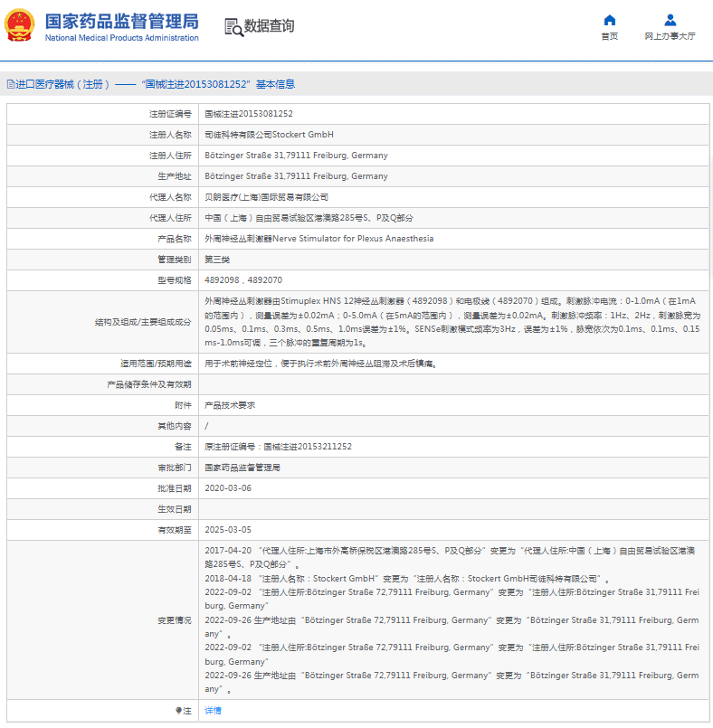Screen dimensions: 713x728
Task: Click model numbers 4892098，4892070 cell
Action: [x=242, y=280]
